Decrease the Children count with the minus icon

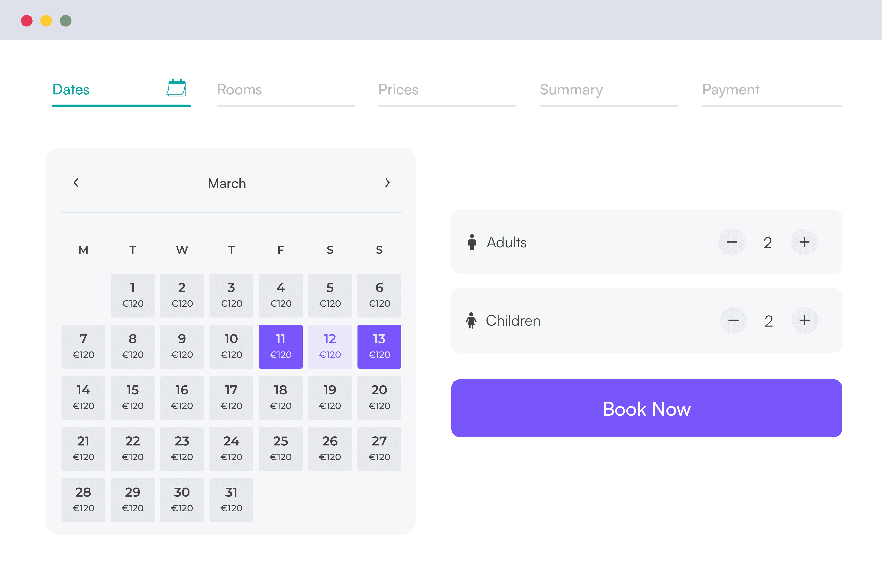point(734,321)
